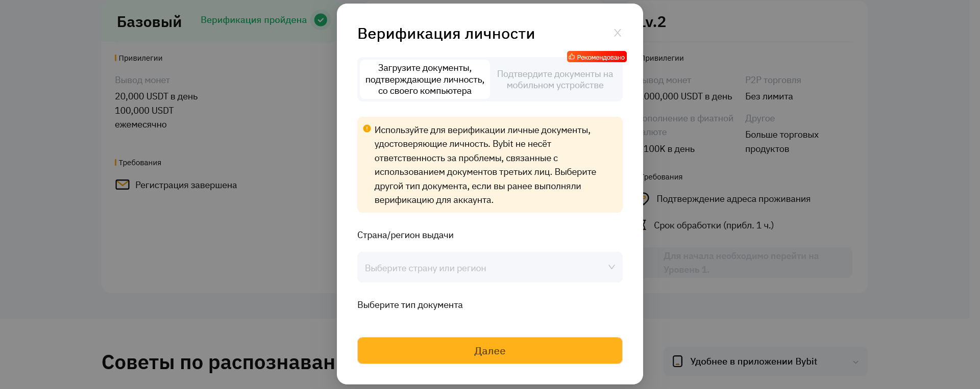This screenshot has width=980, height=389.
Task: Close the Верификация личности dialog
Action: [x=617, y=33]
